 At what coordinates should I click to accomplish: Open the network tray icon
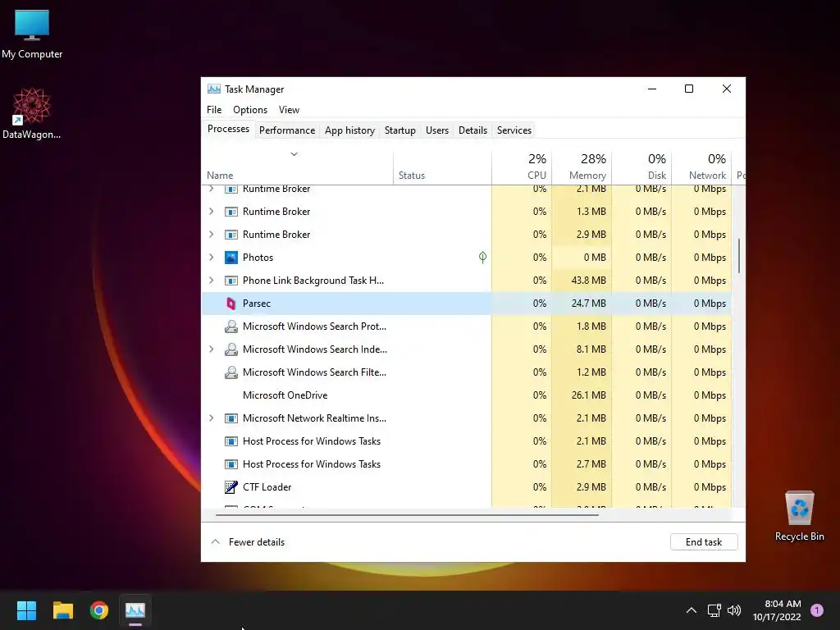coord(714,610)
